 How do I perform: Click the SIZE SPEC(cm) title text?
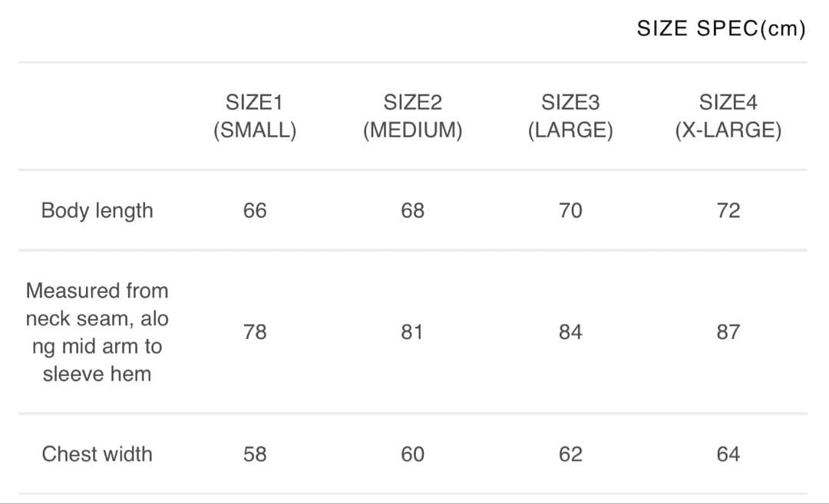[x=721, y=29]
